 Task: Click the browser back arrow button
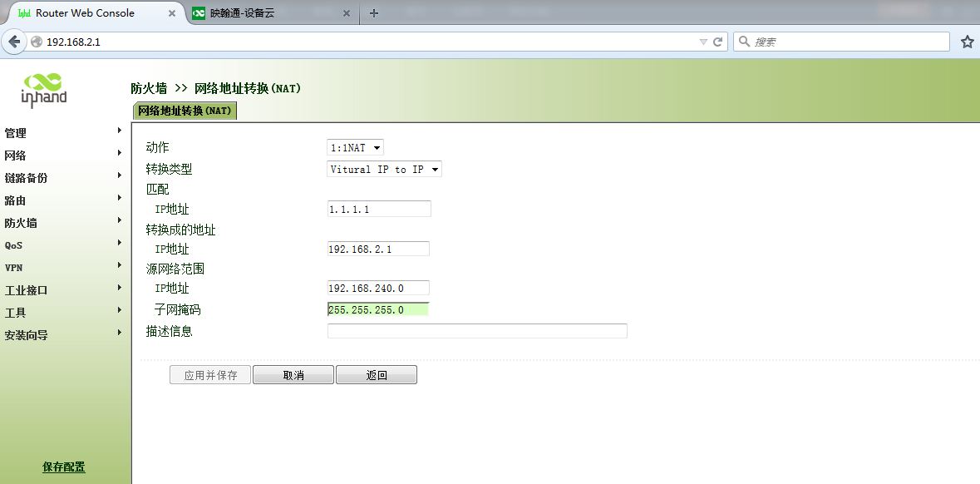coord(13,42)
